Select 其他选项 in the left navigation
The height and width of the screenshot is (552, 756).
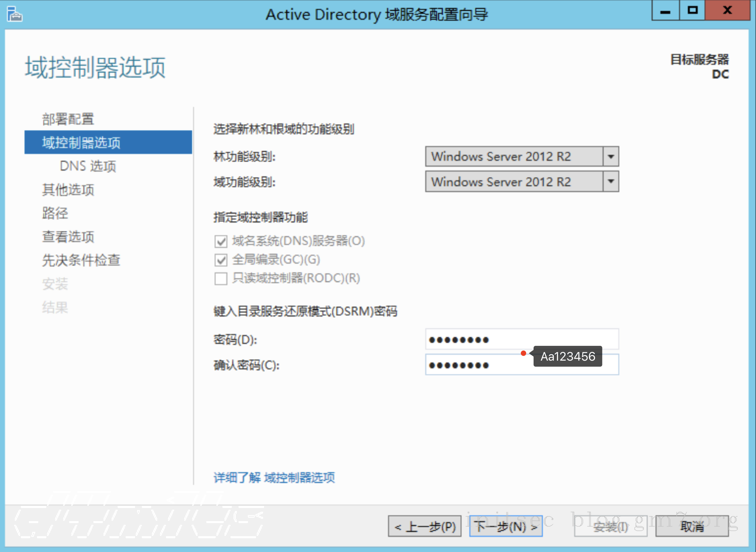point(68,189)
